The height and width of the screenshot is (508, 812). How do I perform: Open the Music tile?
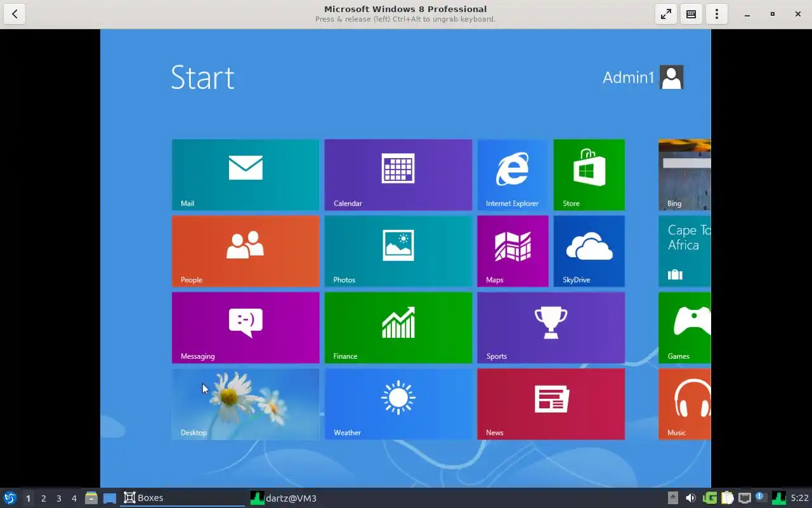click(684, 404)
